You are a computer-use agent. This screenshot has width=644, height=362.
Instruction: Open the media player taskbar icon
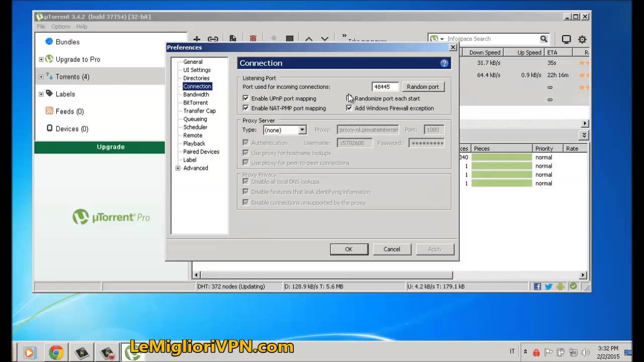click(29, 352)
